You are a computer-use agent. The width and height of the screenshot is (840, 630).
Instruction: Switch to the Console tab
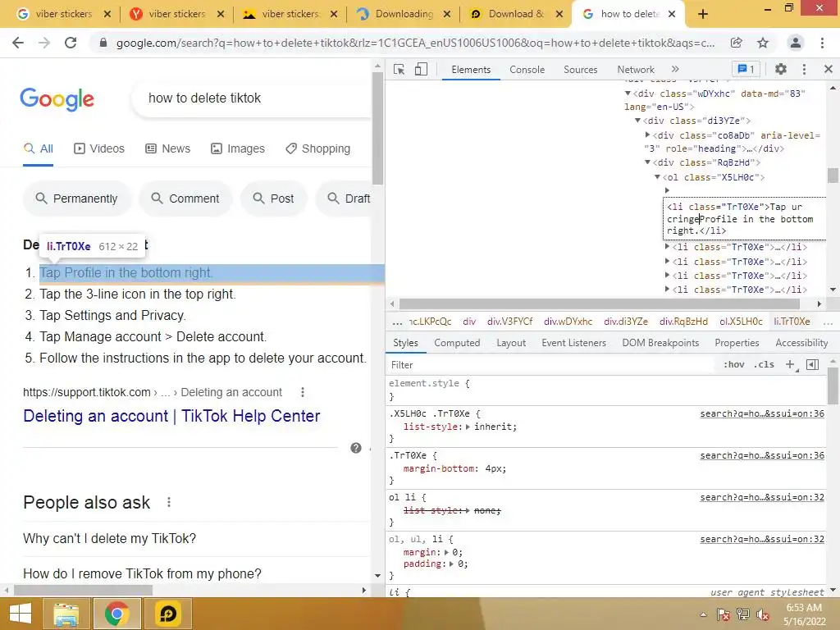pyautogui.click(x=527, y=70)
